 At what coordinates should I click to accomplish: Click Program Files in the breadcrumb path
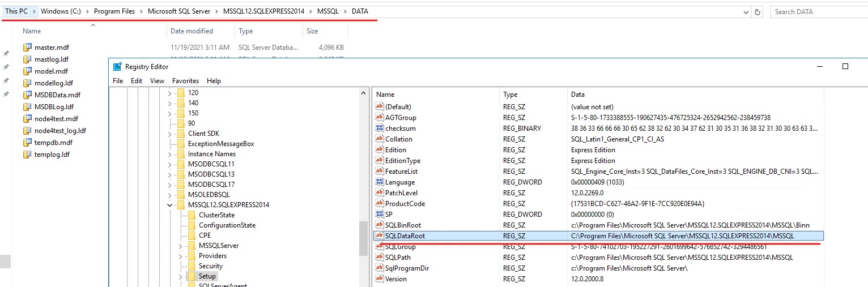click(114, 12)
